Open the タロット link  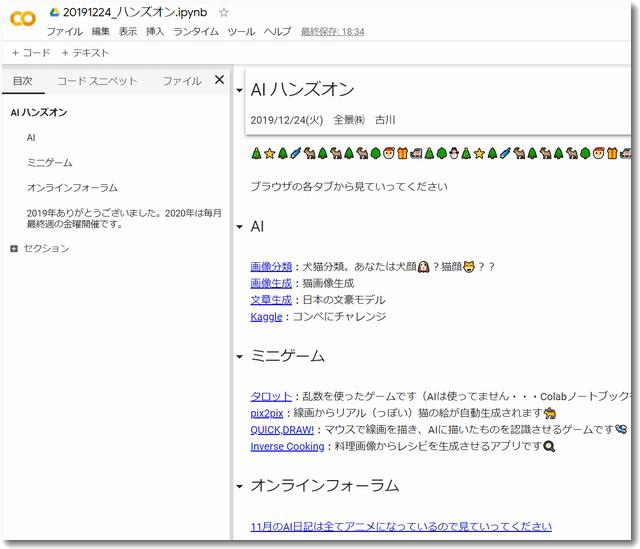click(x=271, y=396)
